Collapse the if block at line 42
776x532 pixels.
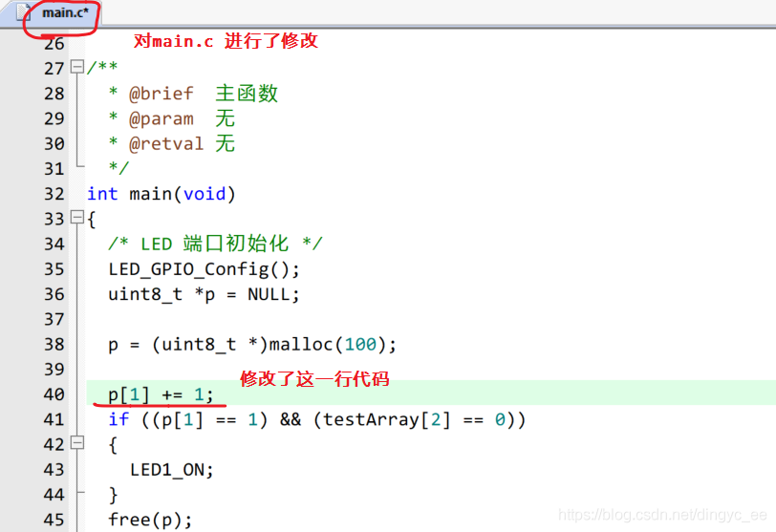pyautogui.click(x=77, y=444)
